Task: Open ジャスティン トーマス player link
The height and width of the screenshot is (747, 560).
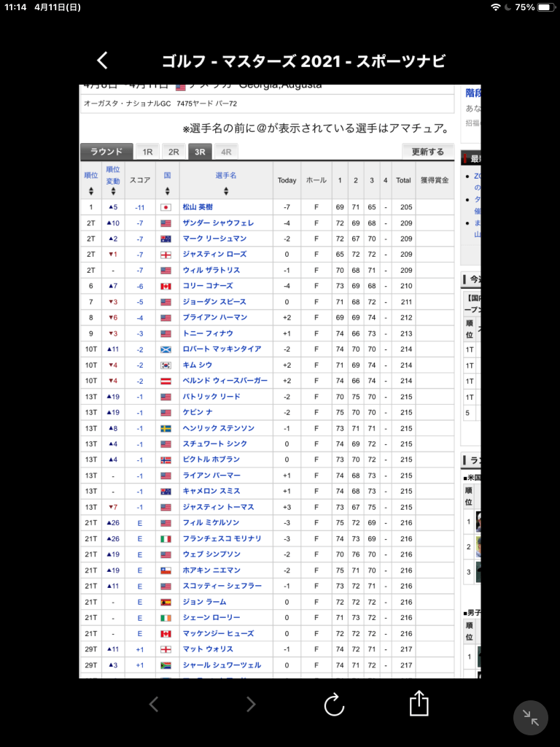Action: click(x=214, y=507)
